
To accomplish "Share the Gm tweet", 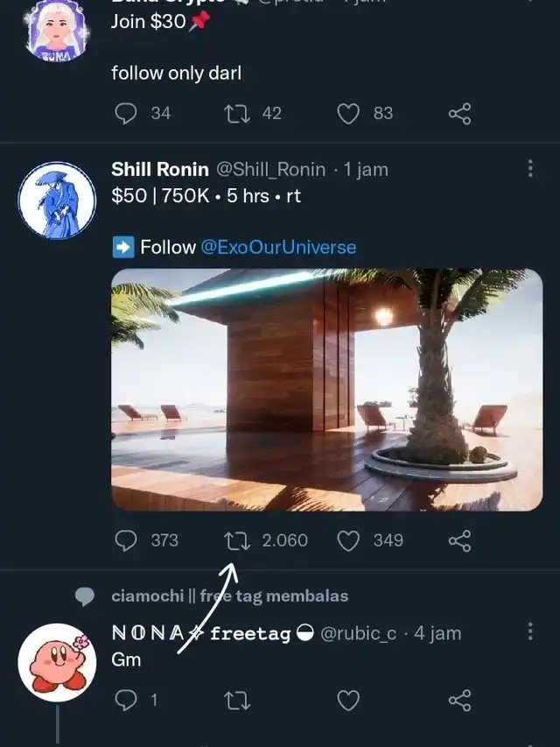I will 459,701.
